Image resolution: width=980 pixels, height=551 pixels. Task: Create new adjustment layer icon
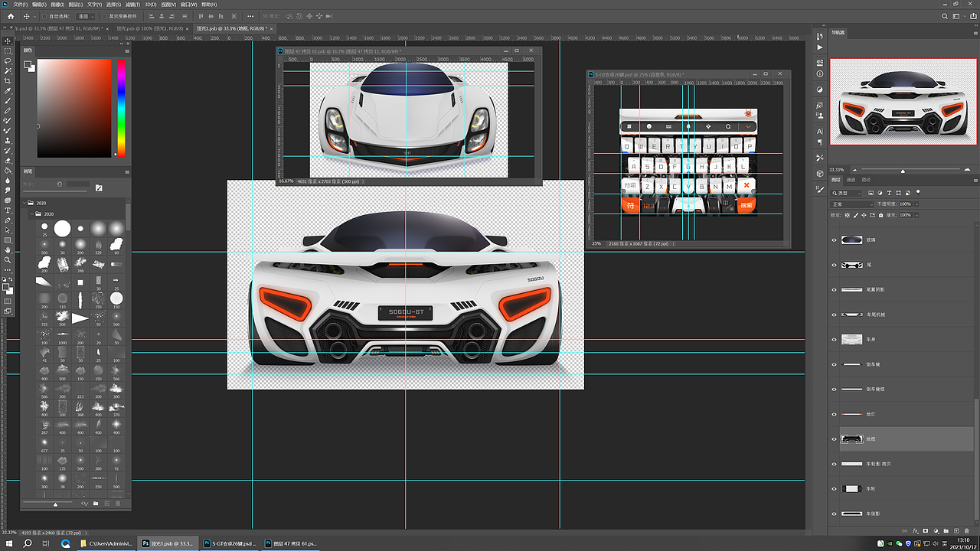[936, 530]
